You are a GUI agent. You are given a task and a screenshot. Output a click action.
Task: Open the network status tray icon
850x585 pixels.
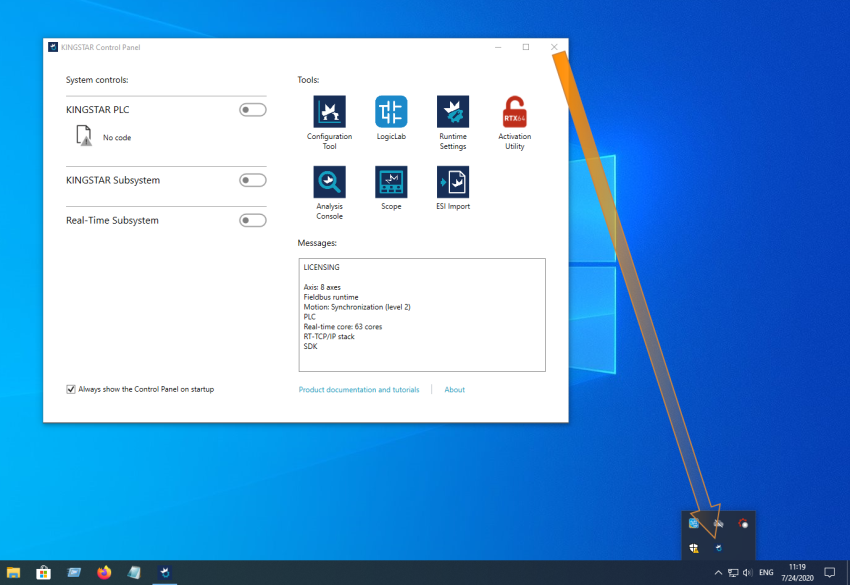pos(733,573)
